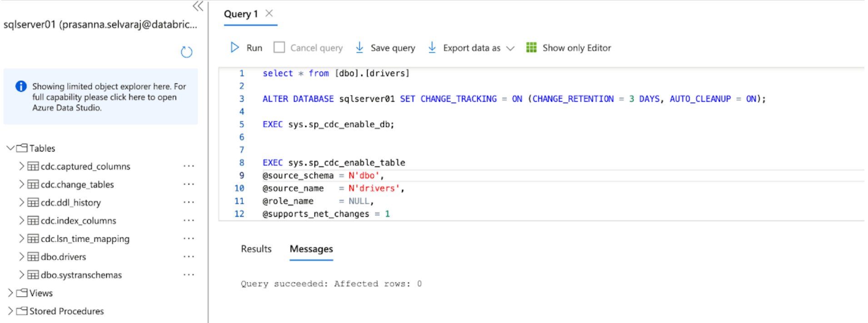Select the cdc.change_tables table
868x323 pixels.
pos(77,185)
